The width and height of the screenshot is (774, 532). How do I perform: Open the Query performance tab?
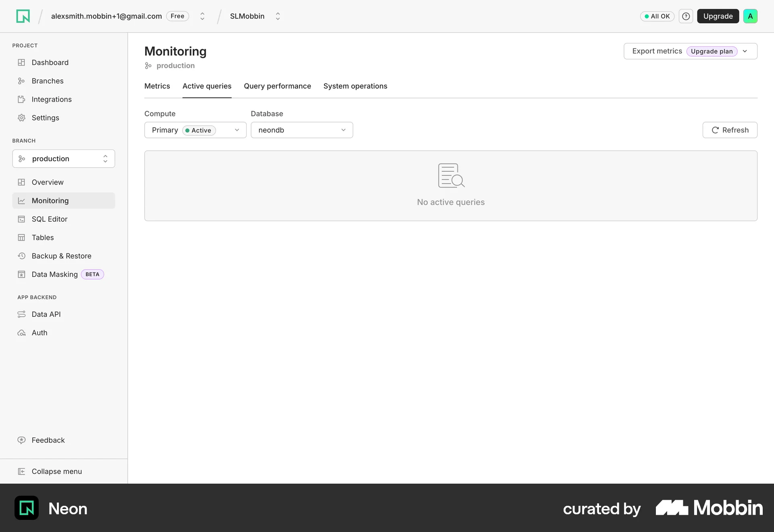click(277, 86)
